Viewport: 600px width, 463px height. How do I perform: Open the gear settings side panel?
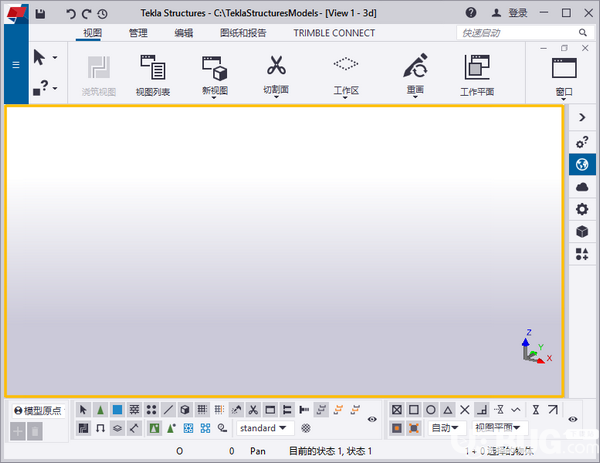pos(582,209)
